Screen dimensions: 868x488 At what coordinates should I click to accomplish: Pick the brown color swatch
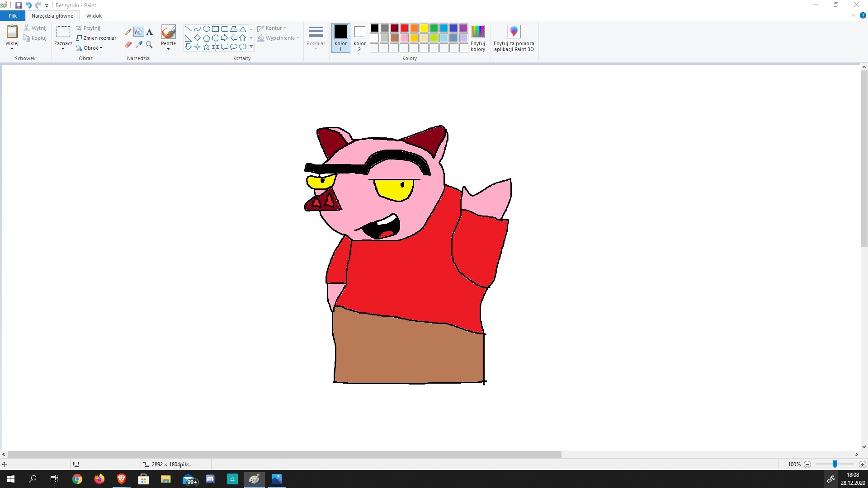(x=394, y=38)
